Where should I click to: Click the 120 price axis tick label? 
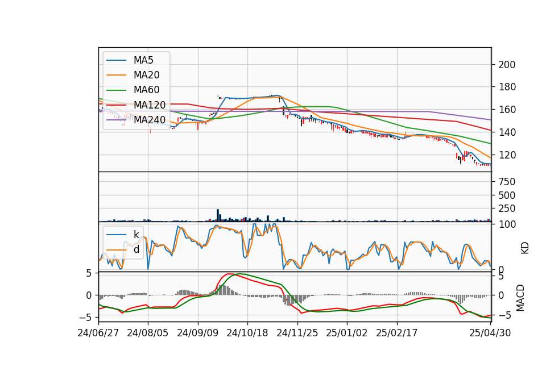point(507,155)
